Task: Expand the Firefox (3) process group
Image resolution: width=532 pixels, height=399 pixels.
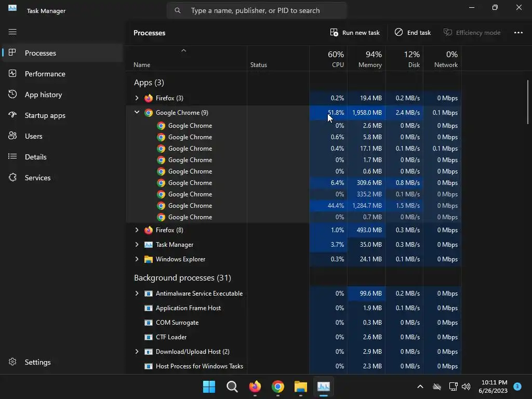Action: pos(137,98)
